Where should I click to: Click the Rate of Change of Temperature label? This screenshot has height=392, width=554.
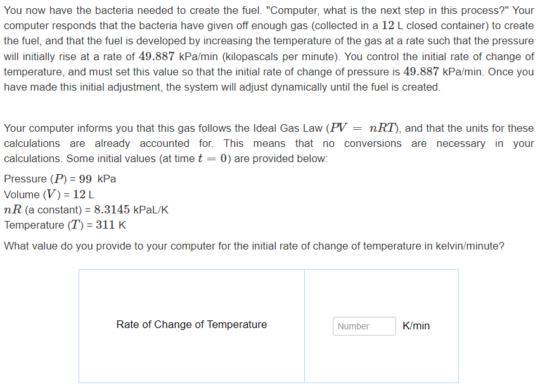pos(191,324)
